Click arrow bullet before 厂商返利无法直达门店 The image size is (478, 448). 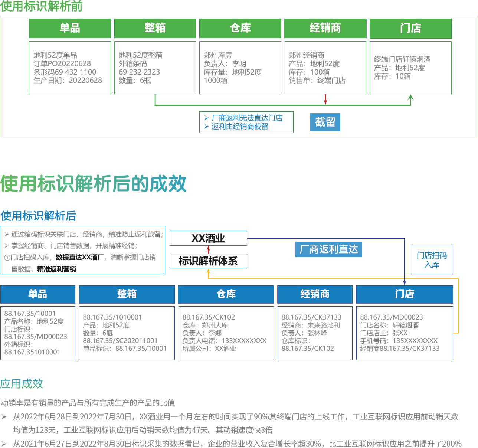[206, 118]
